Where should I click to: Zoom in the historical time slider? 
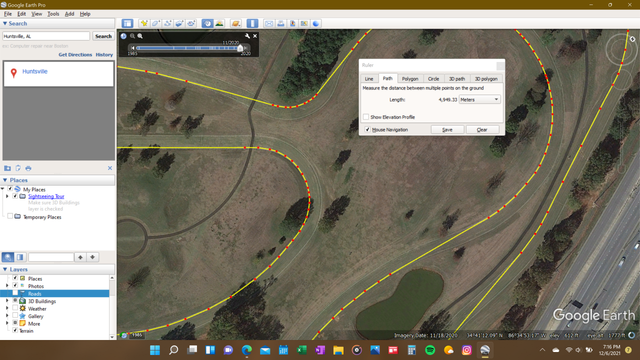coord(140,36)
